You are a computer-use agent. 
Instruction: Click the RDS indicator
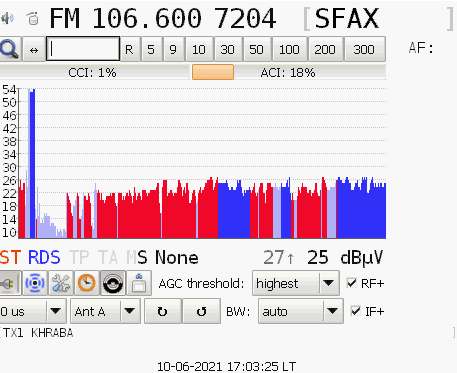pos(44,257)
